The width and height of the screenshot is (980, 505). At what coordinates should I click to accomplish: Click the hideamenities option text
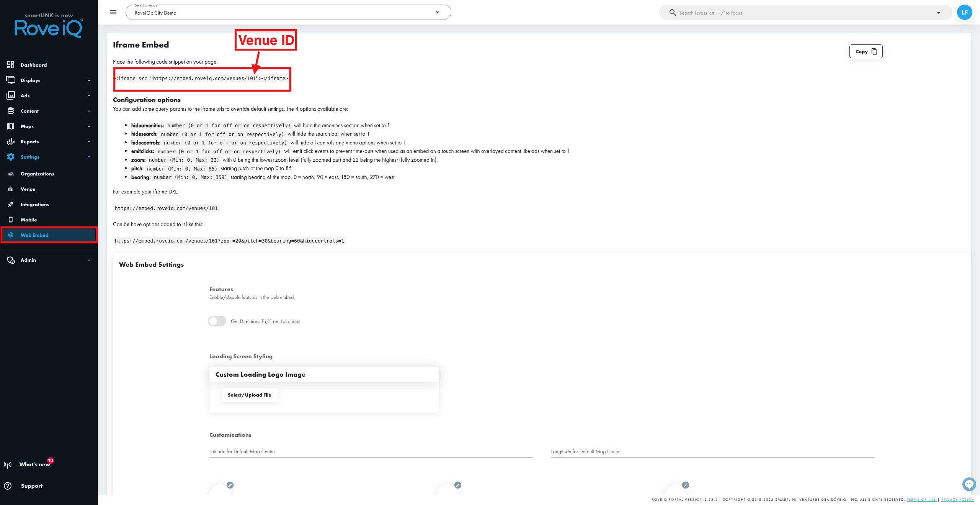(x=260, y=125)
